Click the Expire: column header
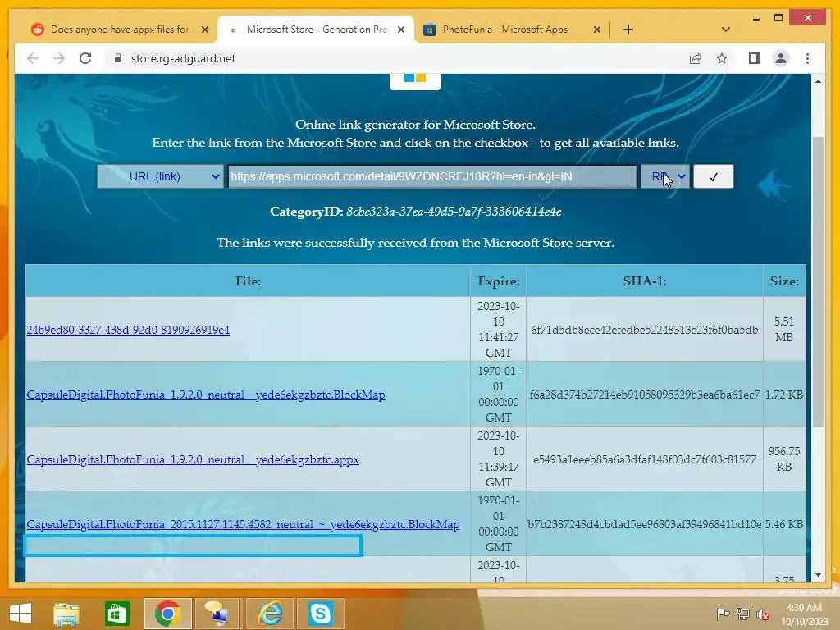Image resolution: width=840 pixels, height=630 pixels. tap(498, 281)
